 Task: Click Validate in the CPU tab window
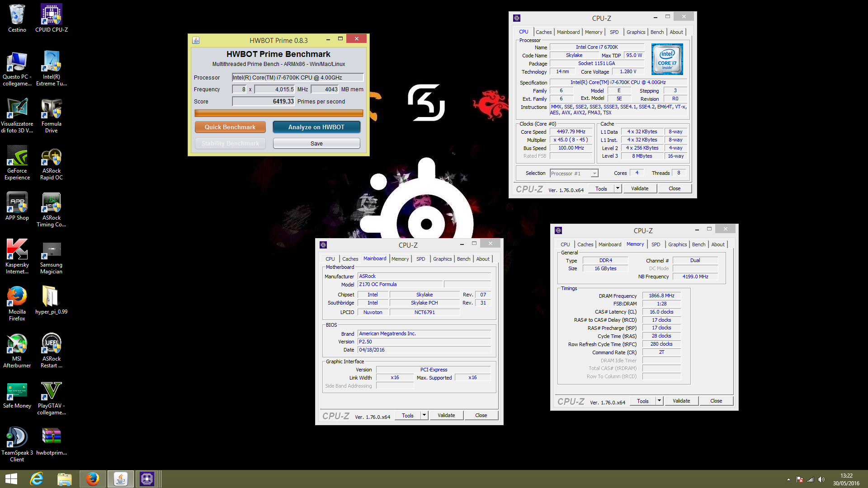coord(640,188)
